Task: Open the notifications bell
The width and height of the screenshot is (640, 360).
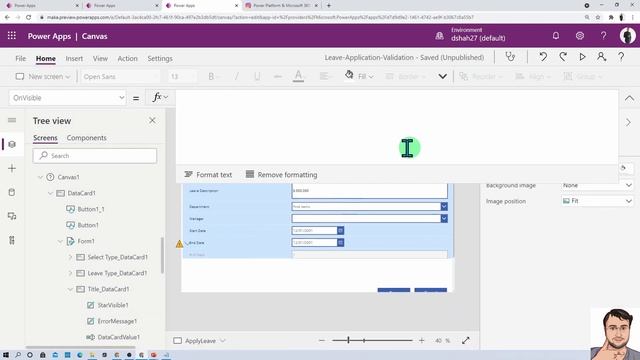Action: click(x=556, y=36)
